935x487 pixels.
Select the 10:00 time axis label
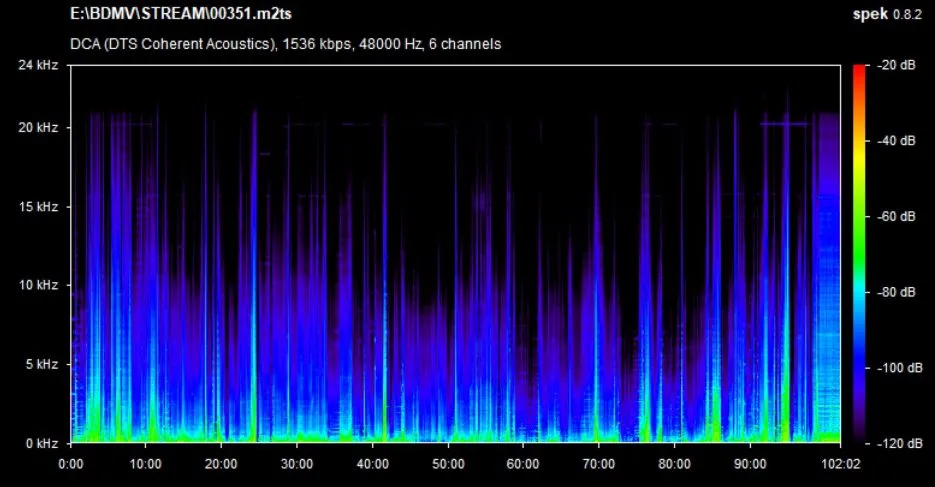click(x=146, y=463)
